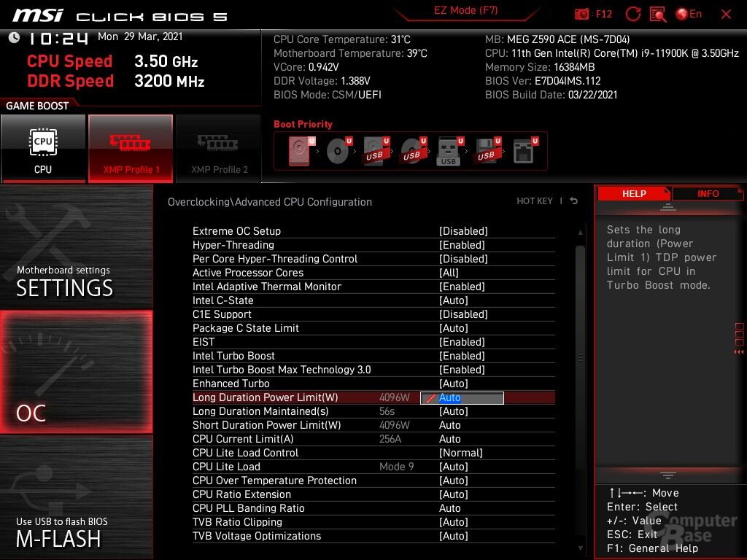
Task: Toggle C1E Support Disabled value
Action: coord(463,314)
